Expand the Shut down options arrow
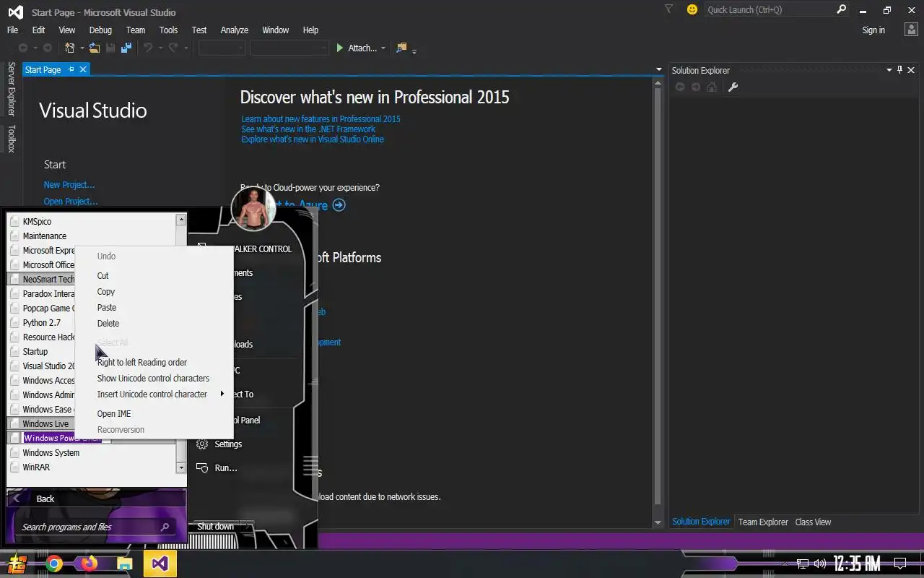924x578 pixels. point(247,526)
